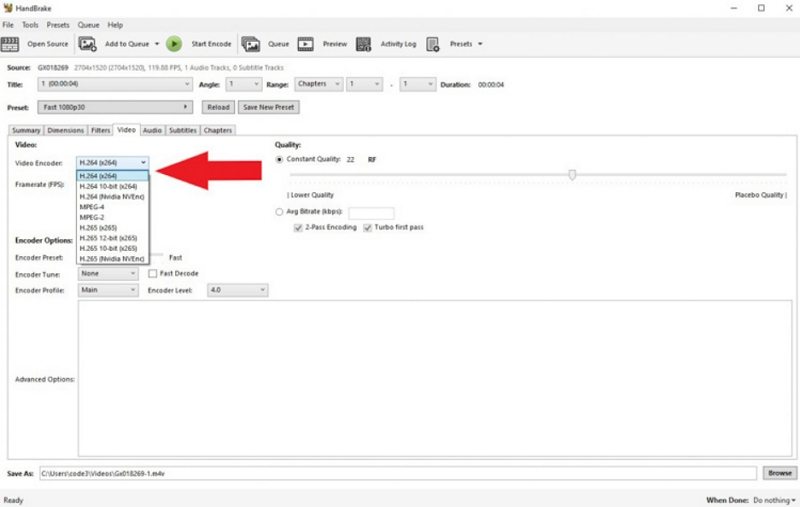Click the HandBrake app logo in title bar
Screen dimensions: 800x507
pos(8,8)
